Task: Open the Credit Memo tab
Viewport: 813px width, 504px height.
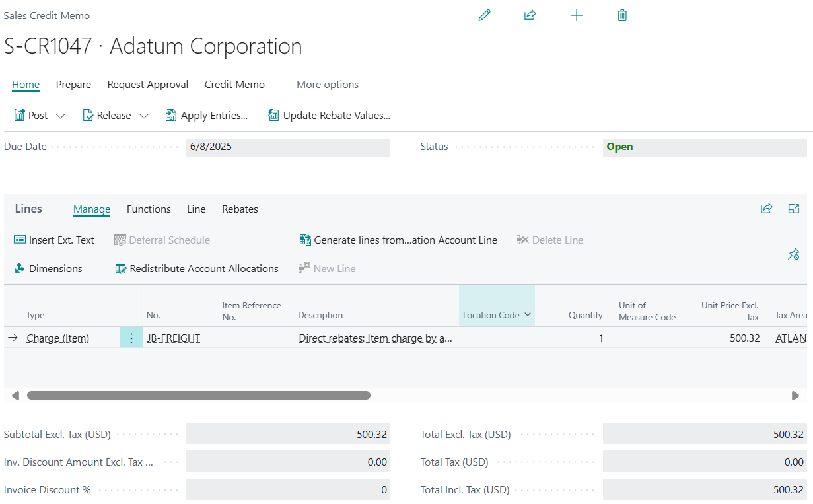Action: click(234, 84)
